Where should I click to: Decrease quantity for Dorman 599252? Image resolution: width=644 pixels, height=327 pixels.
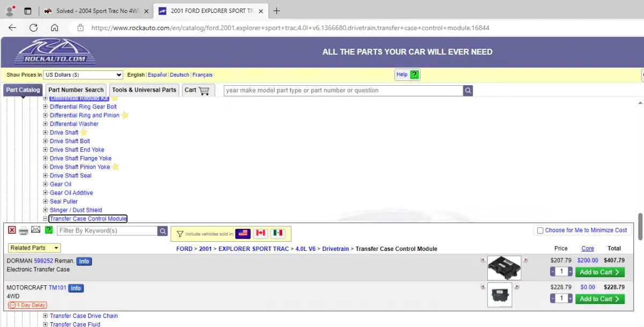(x=552, y=272)
